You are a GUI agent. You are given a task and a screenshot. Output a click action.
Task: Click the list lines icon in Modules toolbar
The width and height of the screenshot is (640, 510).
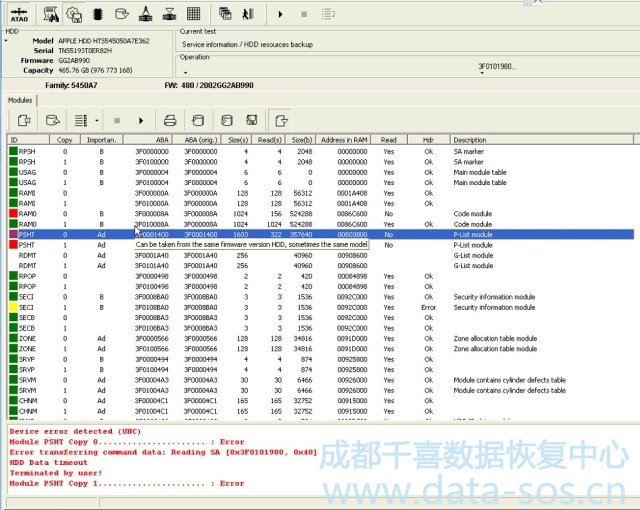pyautogui.click(x=81, y=120)
